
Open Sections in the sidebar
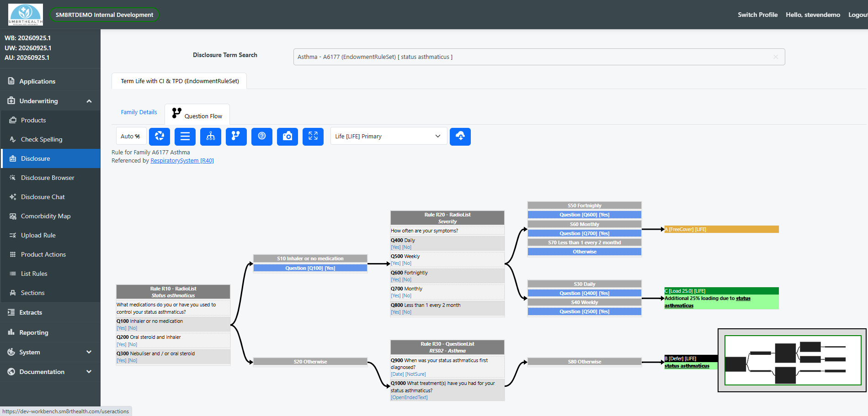tap(50, 293)
